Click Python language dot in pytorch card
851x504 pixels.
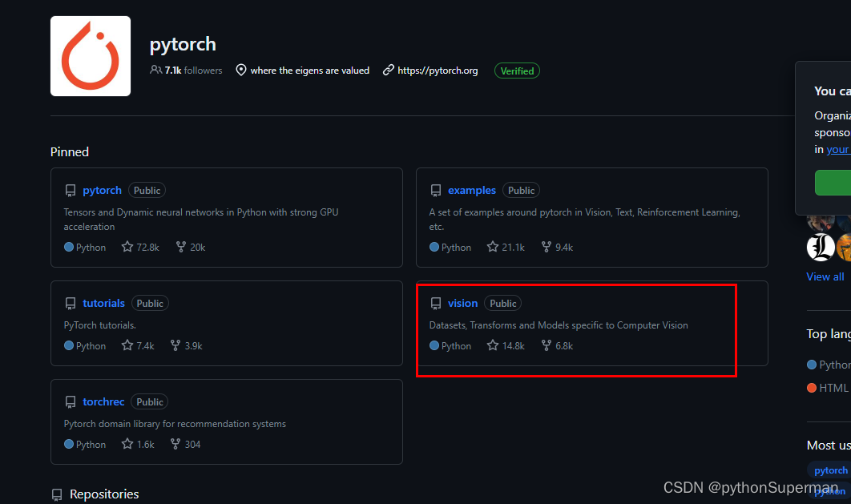[x=68, y=247]
